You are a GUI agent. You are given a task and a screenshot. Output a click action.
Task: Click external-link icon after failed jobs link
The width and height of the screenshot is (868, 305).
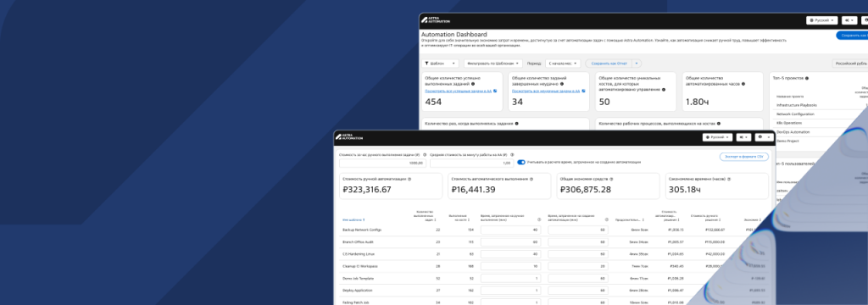pos(582,91)
